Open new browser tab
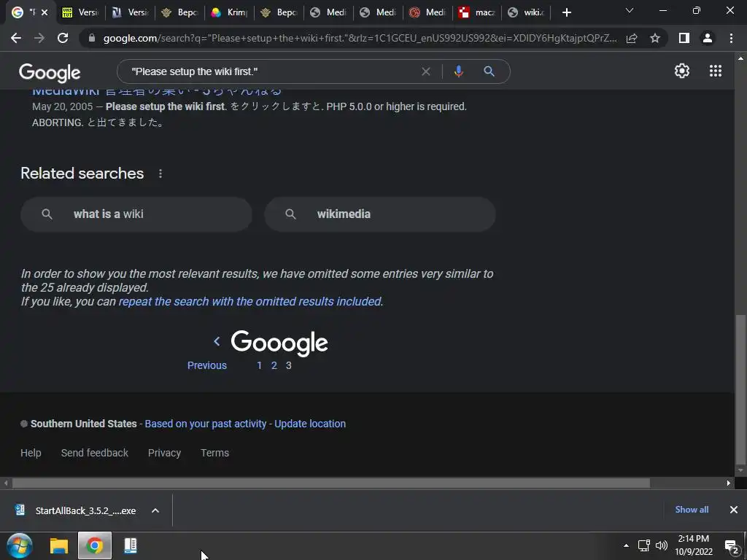 566,12
